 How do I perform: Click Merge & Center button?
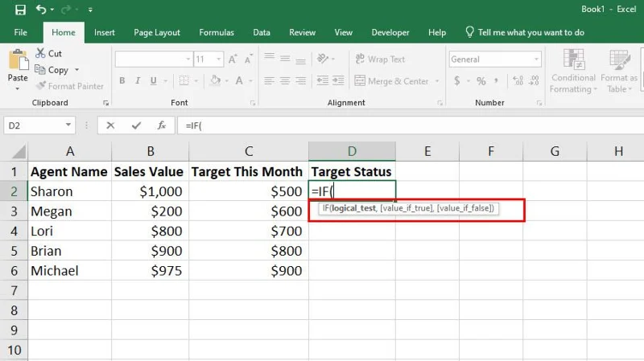coord(391,81)
